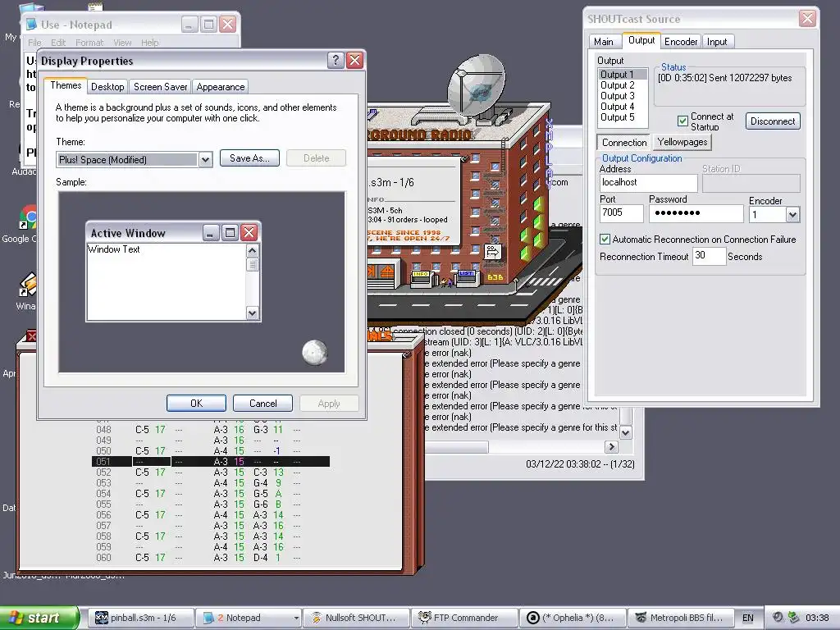Open the Windows start menu

tap(39, 618)
